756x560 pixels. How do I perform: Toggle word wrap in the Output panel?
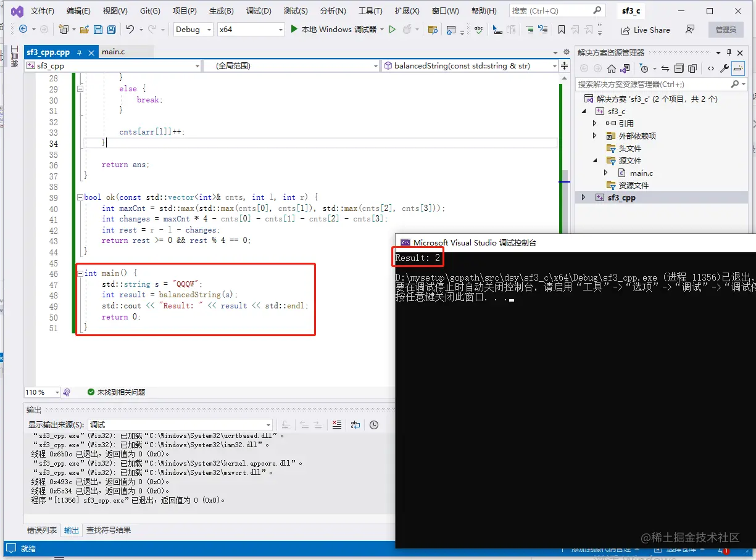coord(355,424)
